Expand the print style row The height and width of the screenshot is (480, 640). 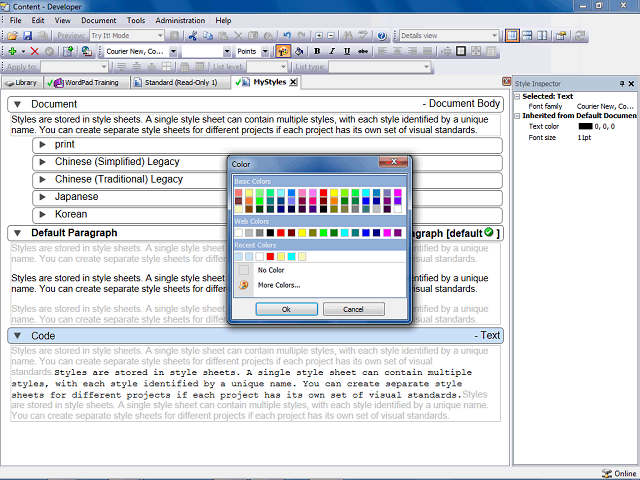pyautogui.click(x=42, y=144)
